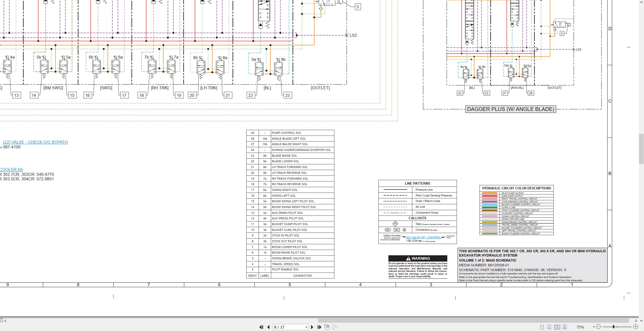Click the LINE PATTERNS legend heading

click(417, 183)
